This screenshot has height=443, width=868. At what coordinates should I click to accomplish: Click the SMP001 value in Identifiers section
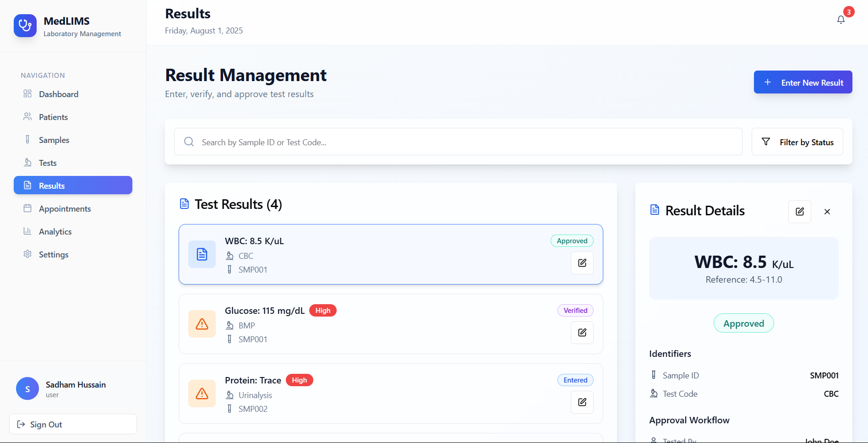[824, 376]
